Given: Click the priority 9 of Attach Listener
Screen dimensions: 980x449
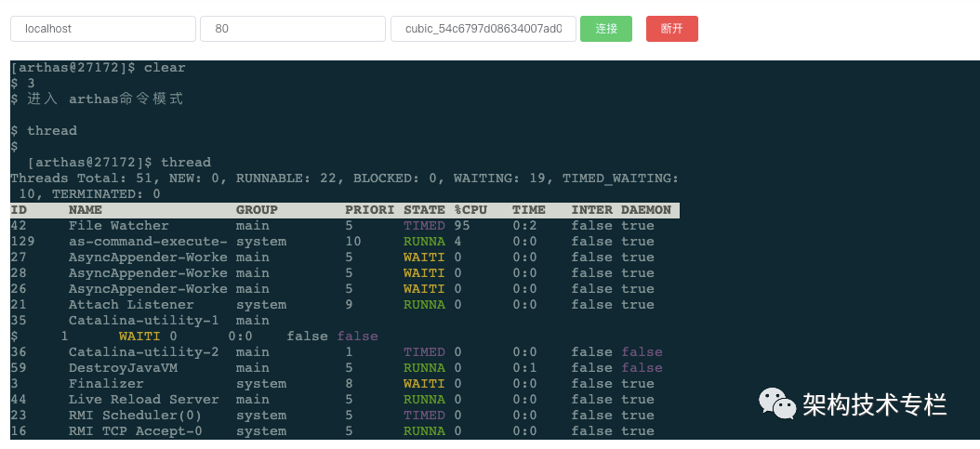Looking at the screenshot, I should coord(349,305).
